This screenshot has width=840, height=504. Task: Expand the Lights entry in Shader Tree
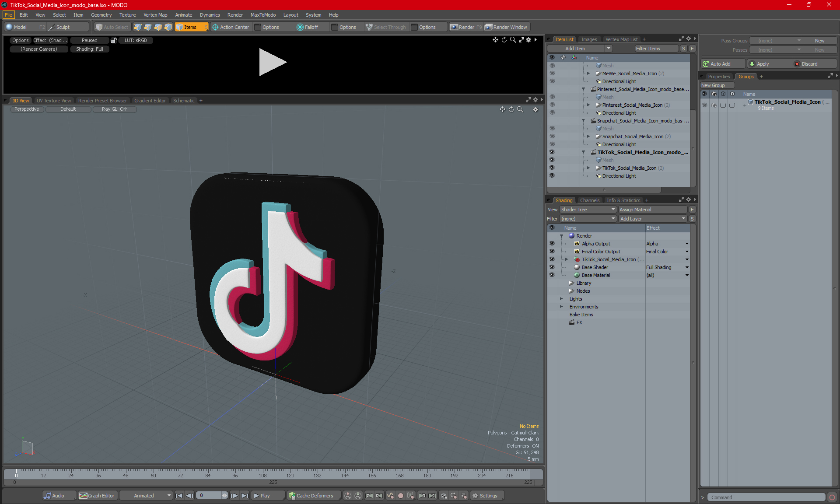click(562, 299)
